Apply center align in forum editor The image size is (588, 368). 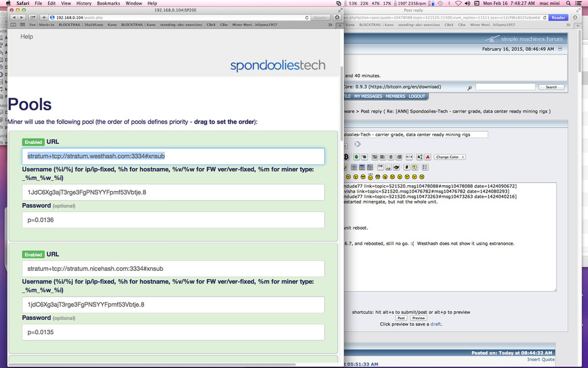390,157
